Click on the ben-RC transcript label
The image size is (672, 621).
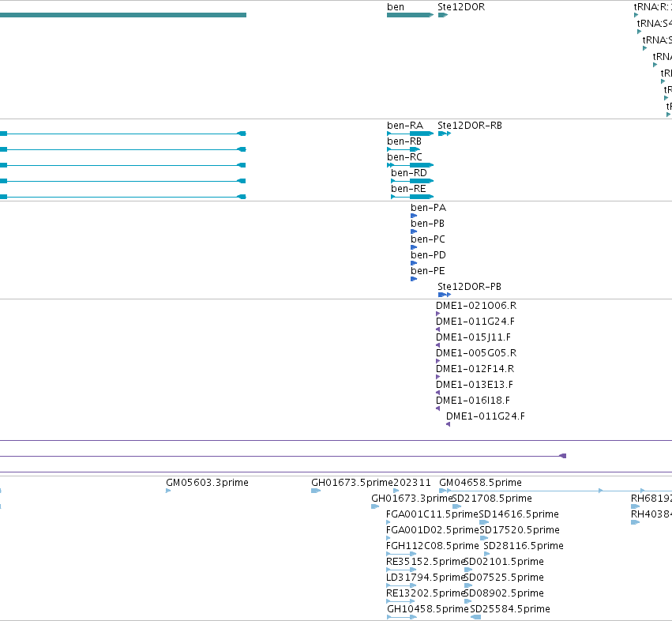(x=404, y=157)
